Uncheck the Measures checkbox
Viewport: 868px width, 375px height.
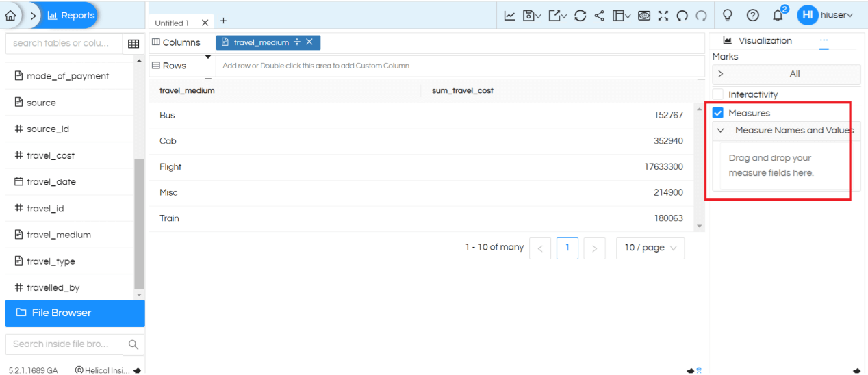point(718,113)
